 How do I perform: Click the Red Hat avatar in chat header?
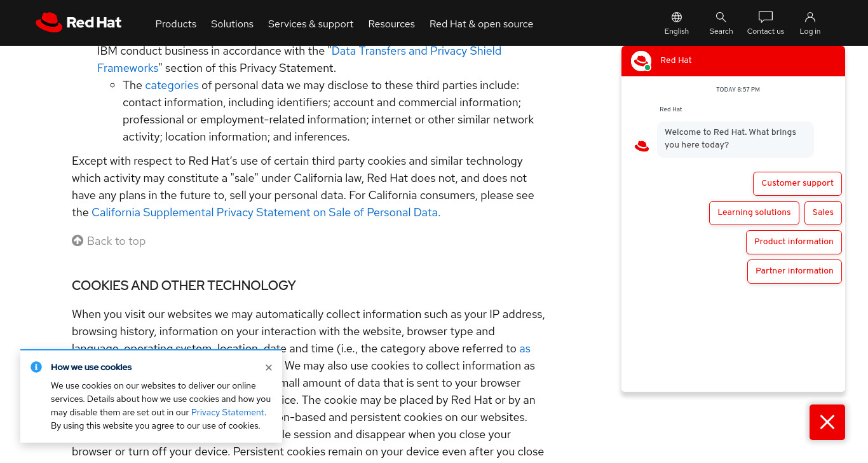tap(641, 61)
